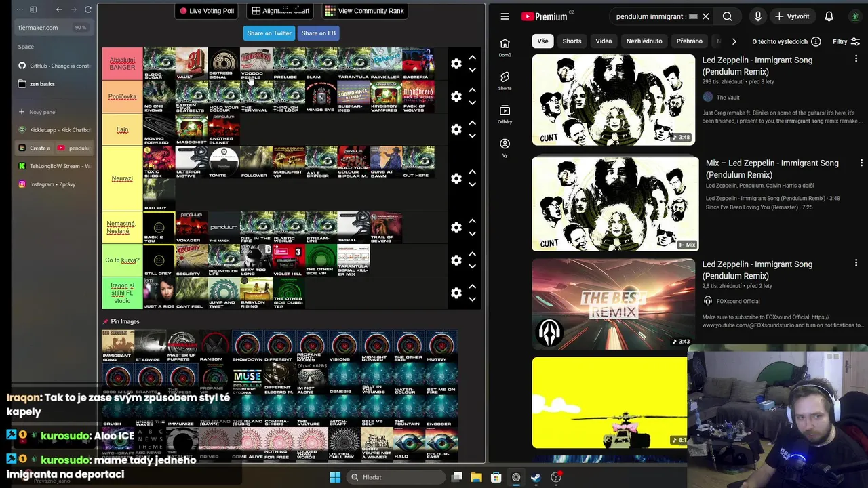Image resolution: width=868 pixels, height=488 pixels.
Task: Click View Community Rank button
Action: click(x=364, y=11)
